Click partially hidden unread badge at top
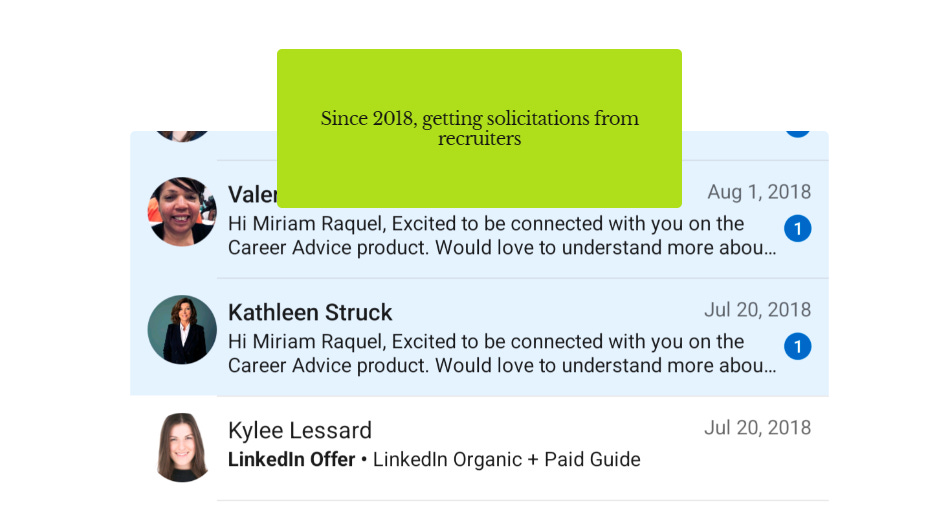938x526 pixels. click(x=797, y=134)
